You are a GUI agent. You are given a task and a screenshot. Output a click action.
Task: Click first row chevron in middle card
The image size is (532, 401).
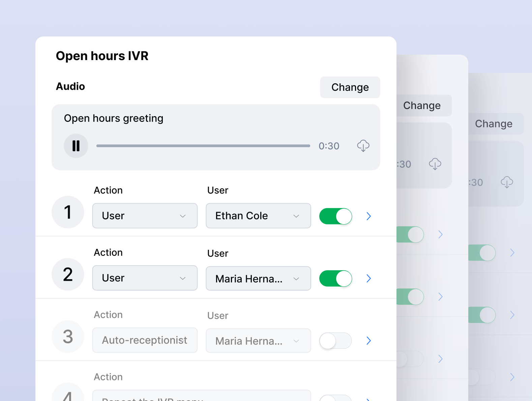tap(440, 234)
